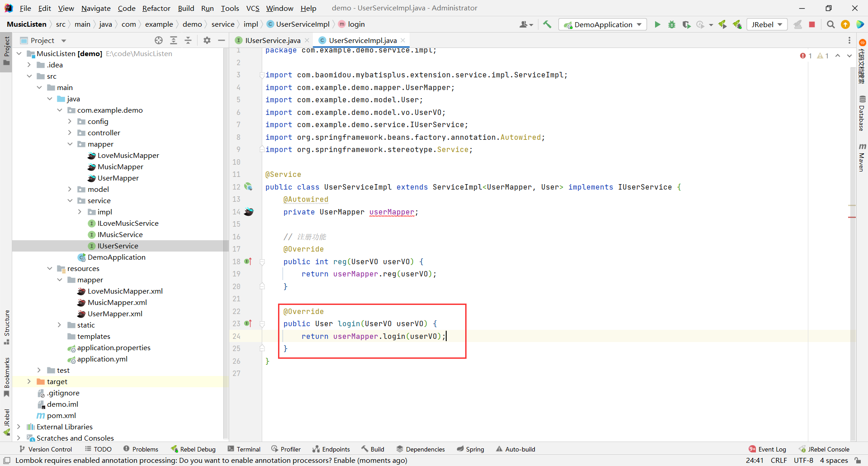The width and height of the screenshot is (868, 466).
Task: Stop the running application with red square
Action: 812,24
